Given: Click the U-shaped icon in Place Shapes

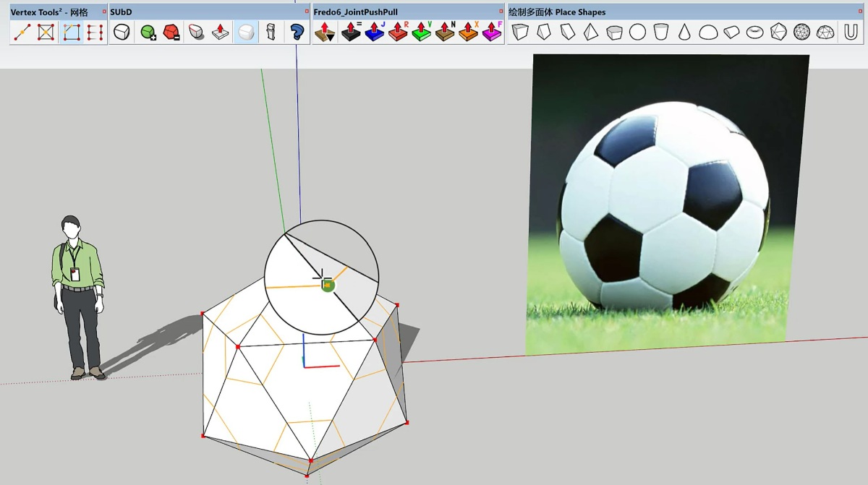Looking at the screenshot, I should click(850, 32).
